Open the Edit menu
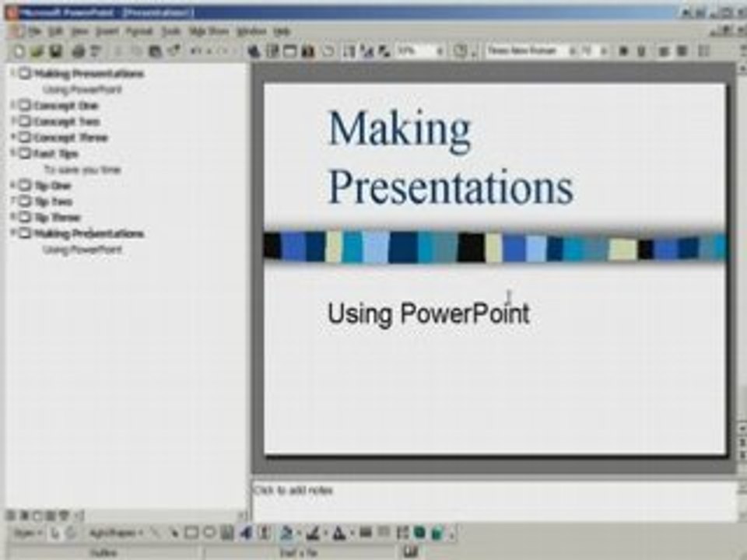The width and height of the screenshot is (747, 560). click(x=56, y=31)
